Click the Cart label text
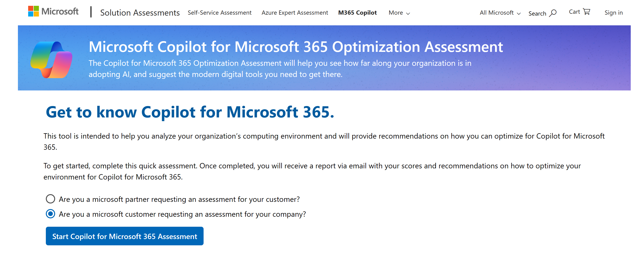The height and width of the screenshot is (253, 644). click(575, 11)
